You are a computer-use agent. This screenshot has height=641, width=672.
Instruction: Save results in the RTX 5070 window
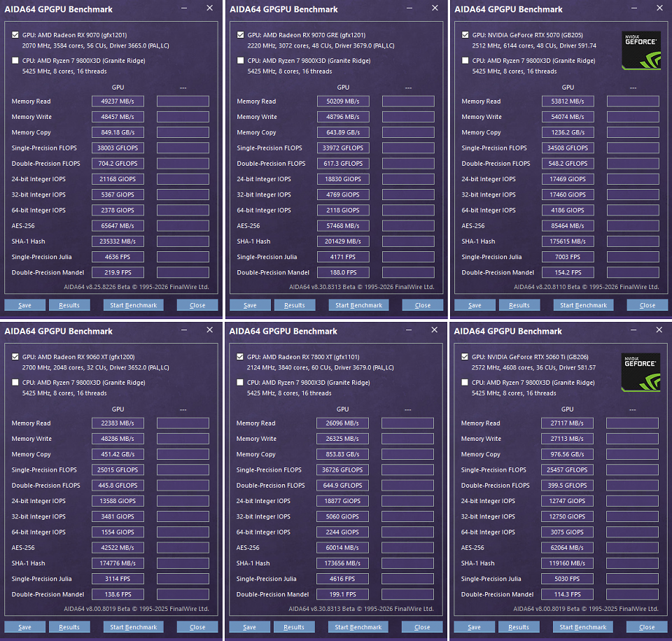(x=475, y=305)
